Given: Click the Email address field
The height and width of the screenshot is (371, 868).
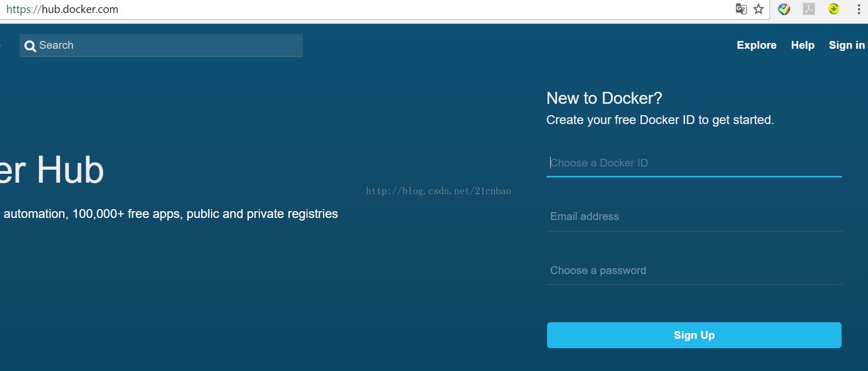Looking at the screenshot, I should 694,216.
